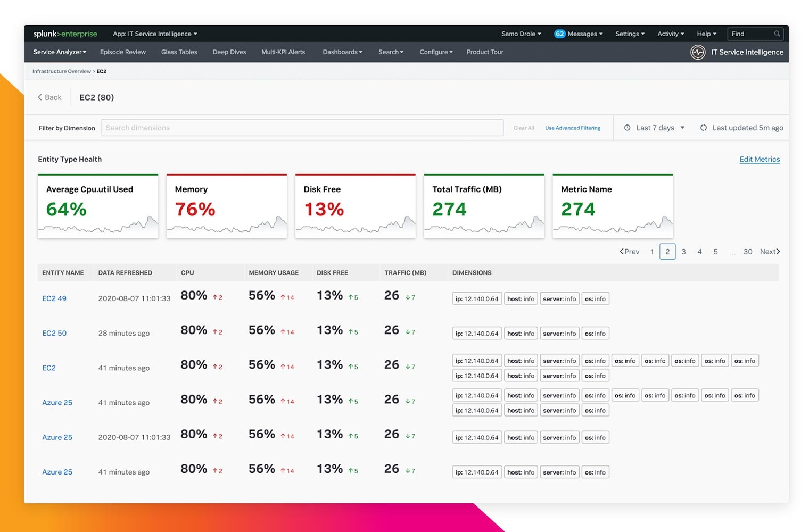Select page 5 in pagination
This screenshot has width=809, height=532.
715,252
